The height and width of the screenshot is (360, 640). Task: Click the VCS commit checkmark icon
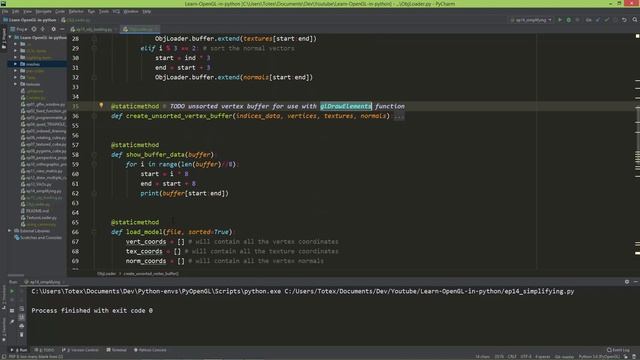click(607, 20)
